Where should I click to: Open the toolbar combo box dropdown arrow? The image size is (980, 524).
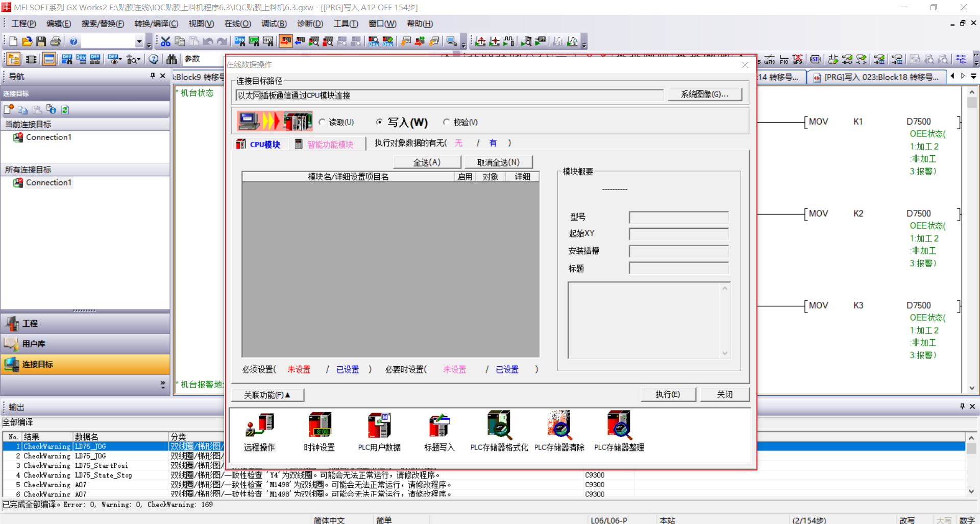[139, 41]
